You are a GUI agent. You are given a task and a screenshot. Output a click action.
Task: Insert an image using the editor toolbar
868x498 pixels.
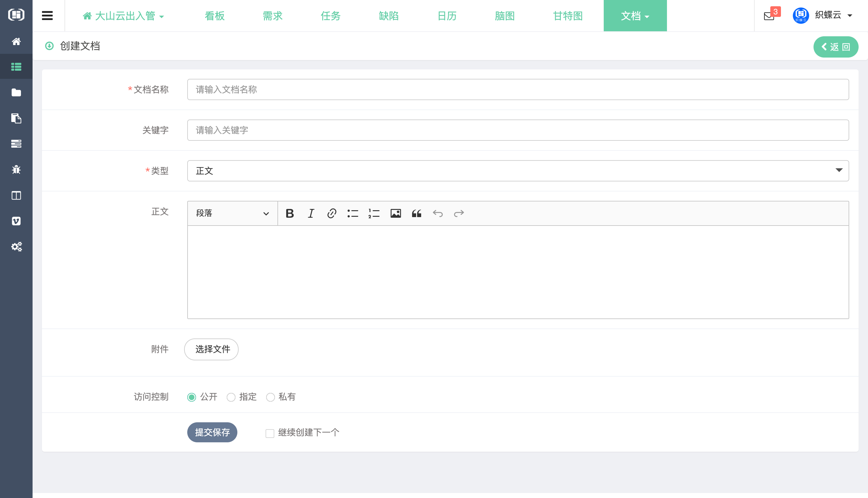pos(395,213)
